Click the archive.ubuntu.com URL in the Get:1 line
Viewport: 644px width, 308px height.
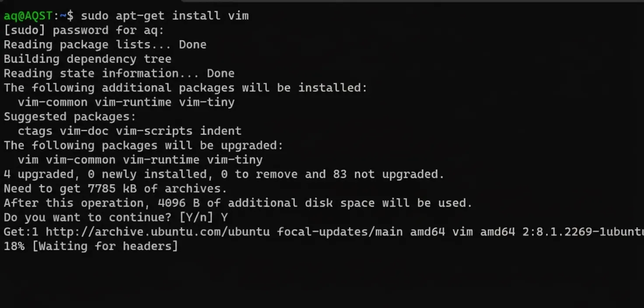point(157,231)
